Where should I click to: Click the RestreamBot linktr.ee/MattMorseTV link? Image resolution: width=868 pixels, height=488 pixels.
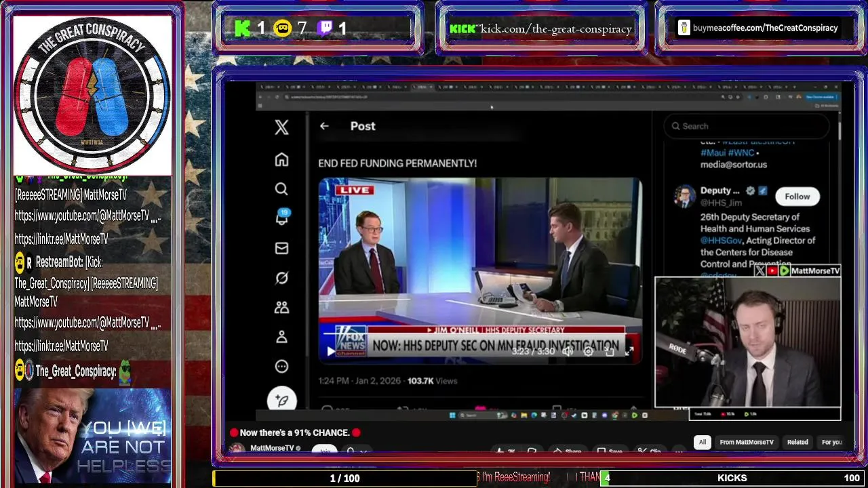62,346
